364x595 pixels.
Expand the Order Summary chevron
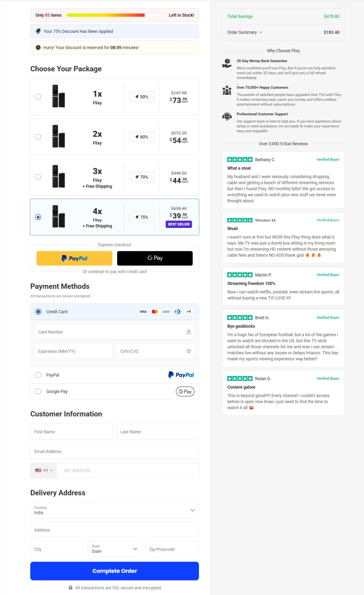click(261, 32)
